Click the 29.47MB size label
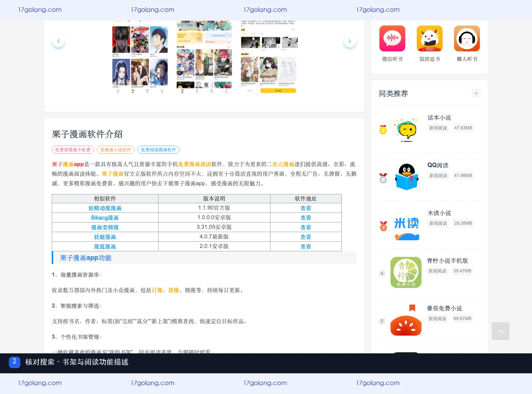Image resolution: width=532 pixels, height=394 pixels. click(463, 271)
